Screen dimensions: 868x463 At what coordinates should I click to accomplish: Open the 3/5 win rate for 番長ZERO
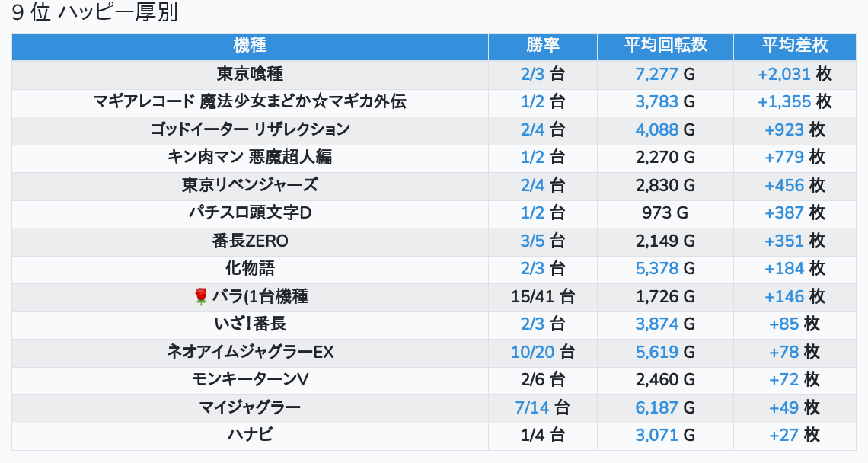click(x=533, y=241)
